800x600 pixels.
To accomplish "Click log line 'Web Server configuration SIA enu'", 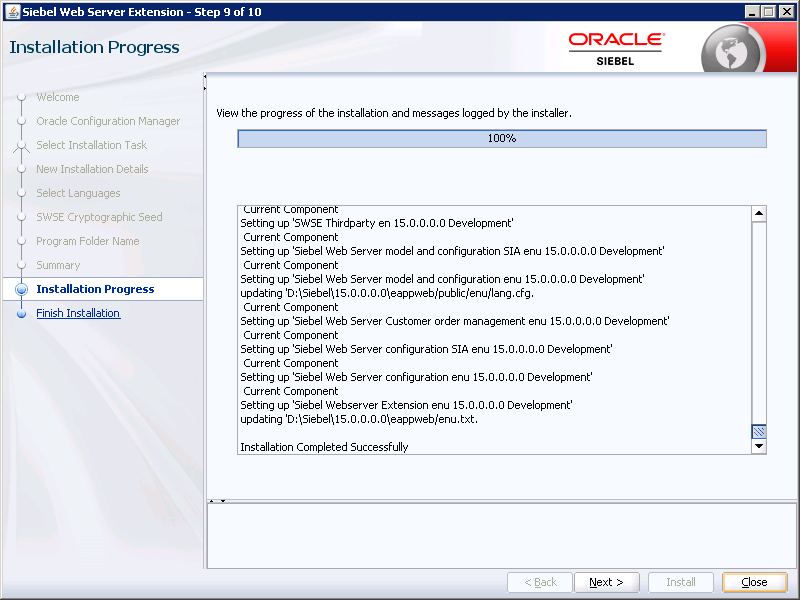I will 426,349.
